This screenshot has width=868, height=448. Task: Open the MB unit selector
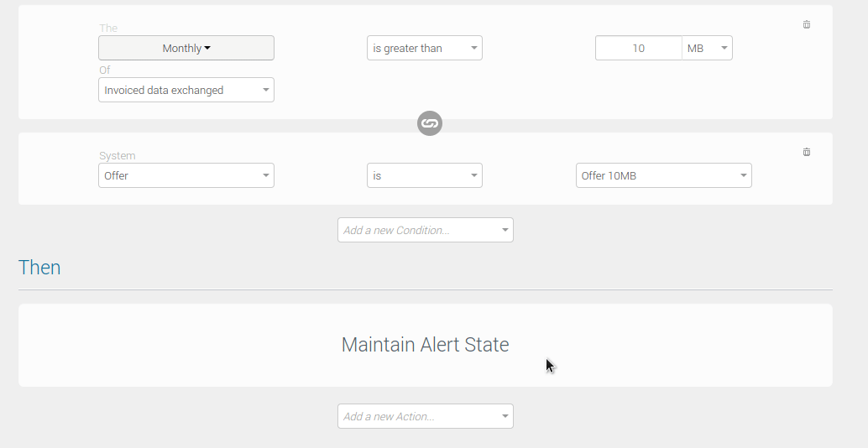point(708,48)
